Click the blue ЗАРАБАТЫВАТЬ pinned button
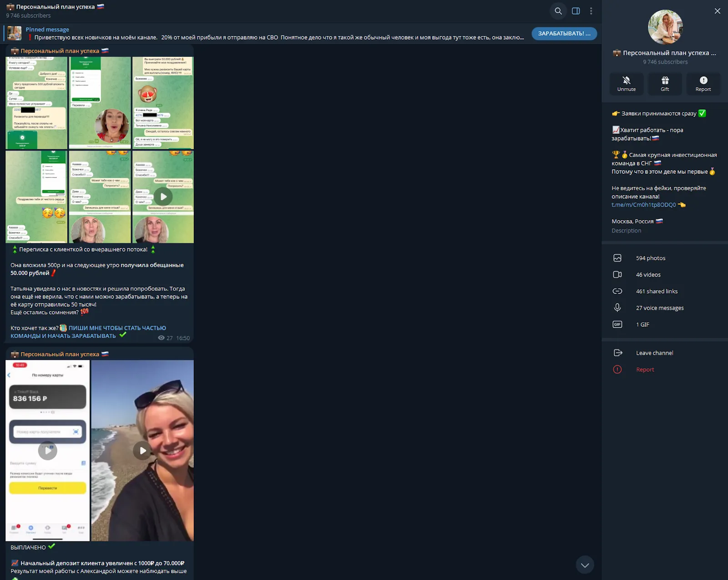728x580 pixels. point(564,33)
